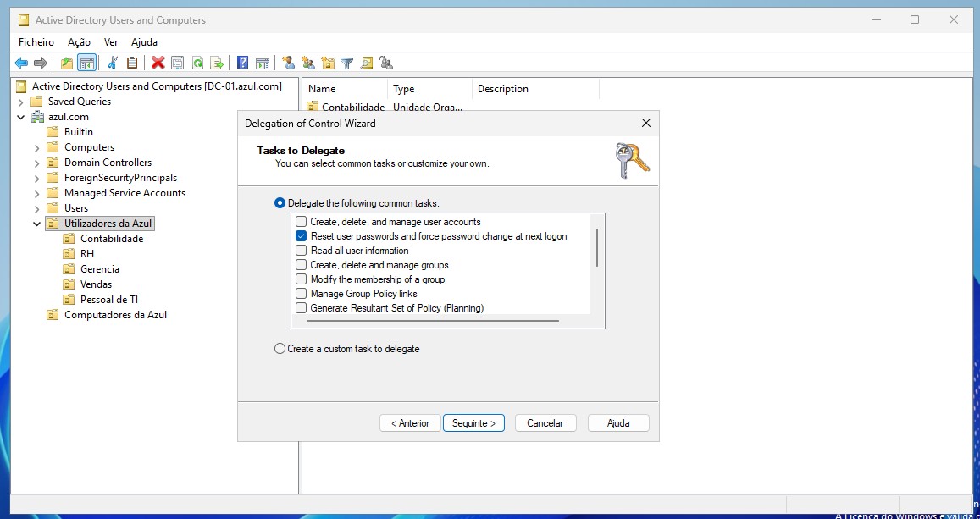Click the Export List icon
980x519 pixels.
pyautogui.click(x=217, y=63)
